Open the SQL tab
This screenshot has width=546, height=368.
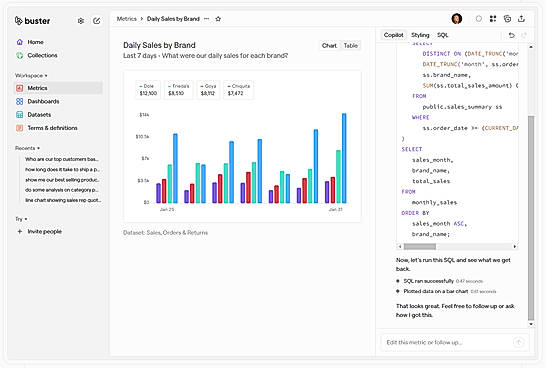(443, 35)
